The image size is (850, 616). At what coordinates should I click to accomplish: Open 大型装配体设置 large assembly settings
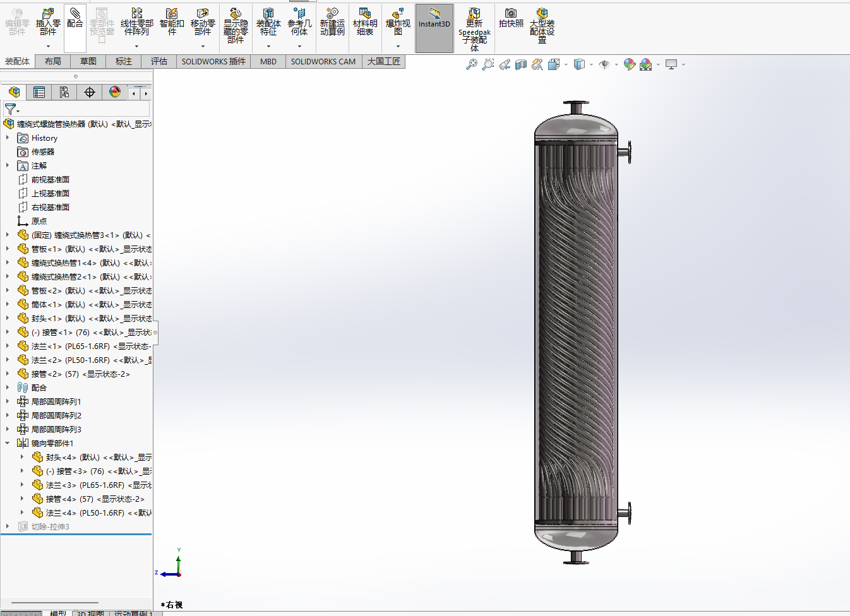[x=542, y=25]
